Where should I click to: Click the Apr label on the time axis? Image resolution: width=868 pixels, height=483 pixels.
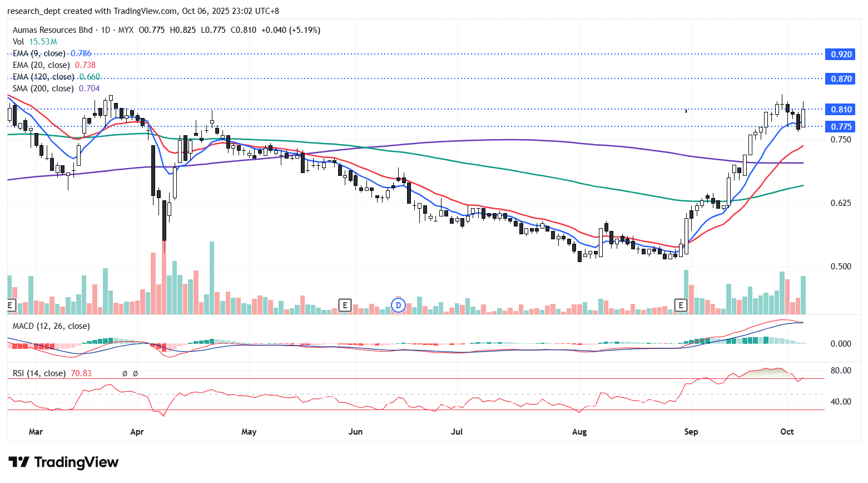click(x=137, y=432)
